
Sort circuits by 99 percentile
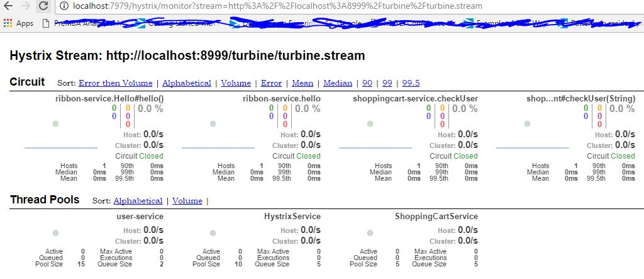pyautogui.click(x=387, y=83)
